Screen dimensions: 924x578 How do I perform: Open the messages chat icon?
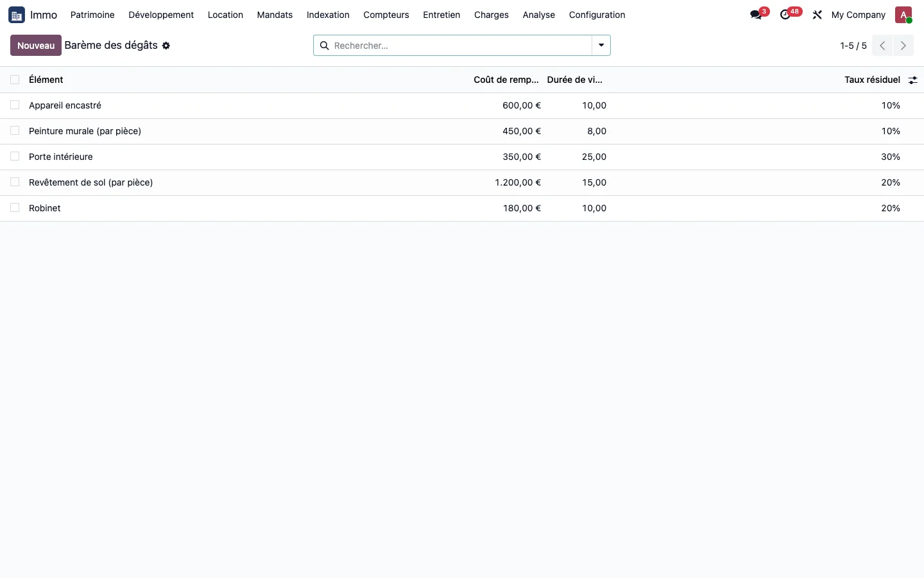tap(757, 15)
